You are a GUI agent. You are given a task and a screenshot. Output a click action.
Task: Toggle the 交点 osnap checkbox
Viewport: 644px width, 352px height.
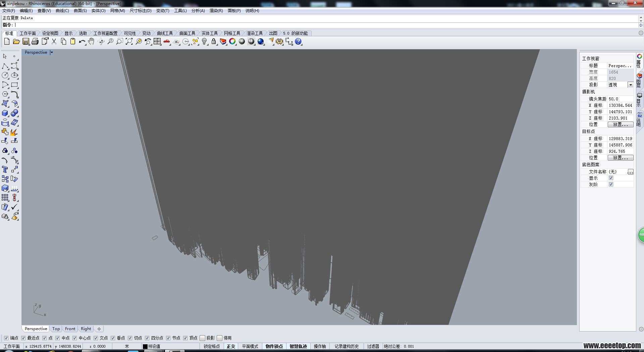(x=96, y=338)
